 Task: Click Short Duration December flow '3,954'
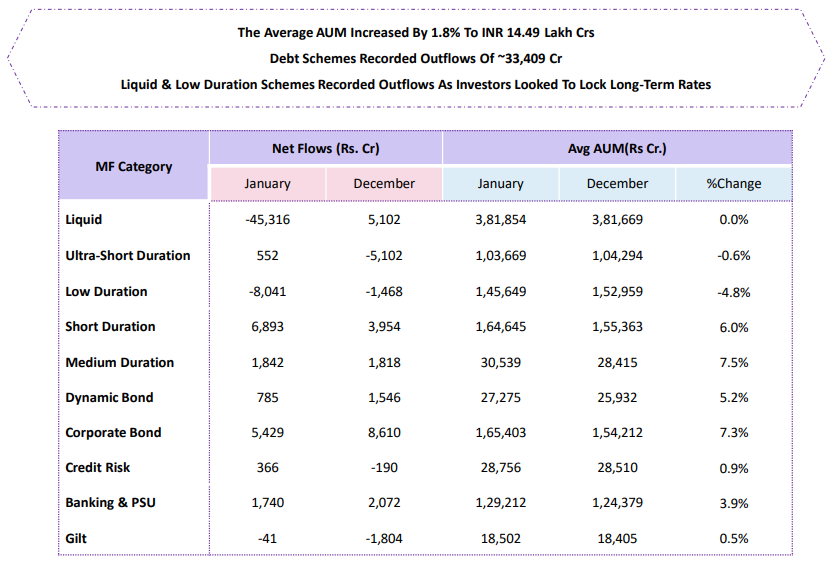pyautogui.click(x=384, y=326)
